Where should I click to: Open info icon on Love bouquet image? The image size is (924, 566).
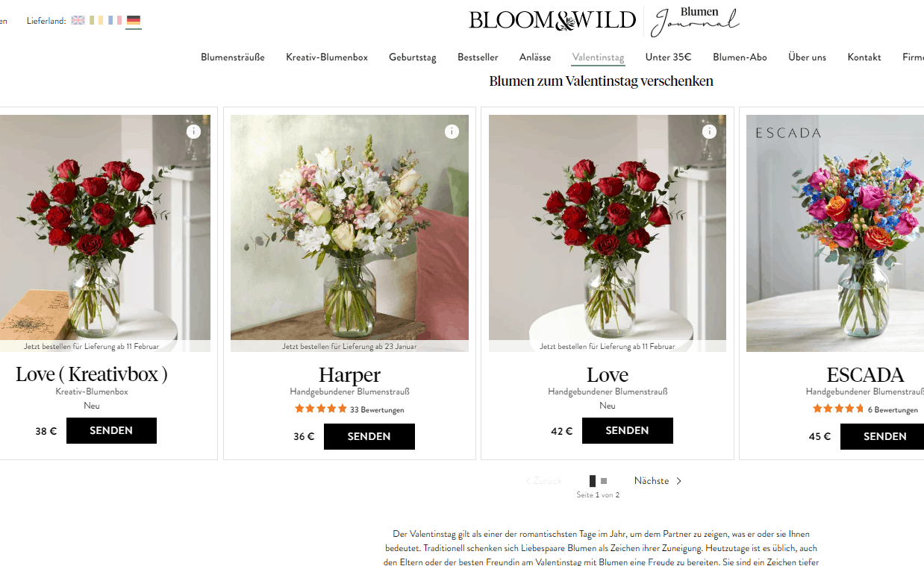(709, 131)
